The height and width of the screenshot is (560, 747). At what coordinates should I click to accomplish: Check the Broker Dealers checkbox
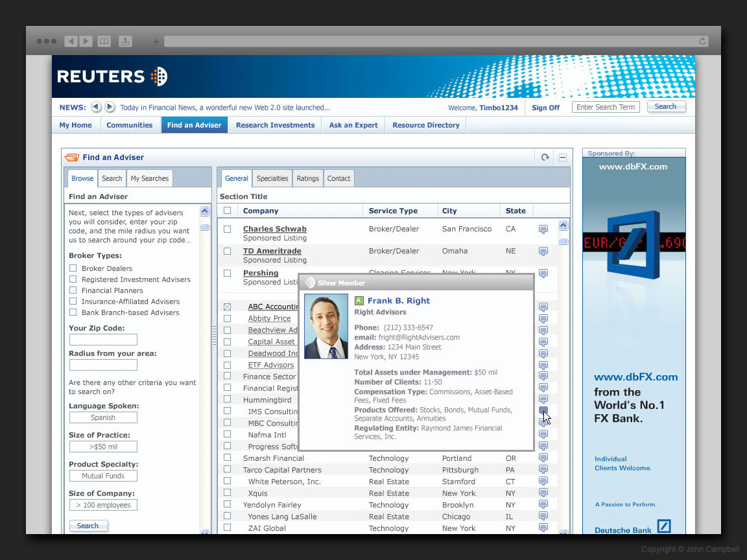pyautogui.click(x=73, y=268)
